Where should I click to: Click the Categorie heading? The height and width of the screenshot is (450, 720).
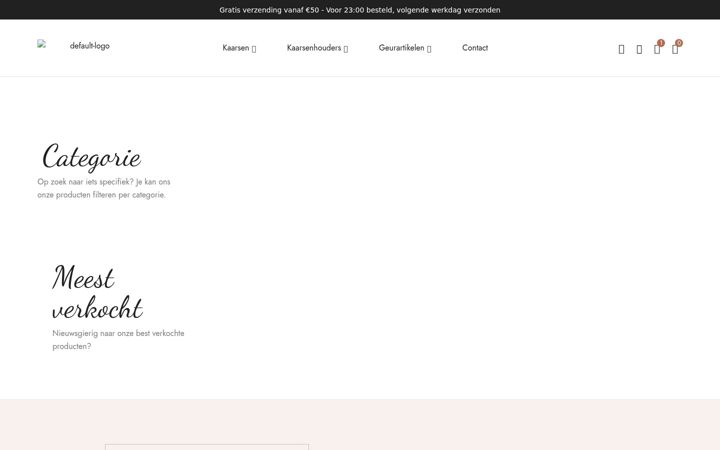[91, 157]
